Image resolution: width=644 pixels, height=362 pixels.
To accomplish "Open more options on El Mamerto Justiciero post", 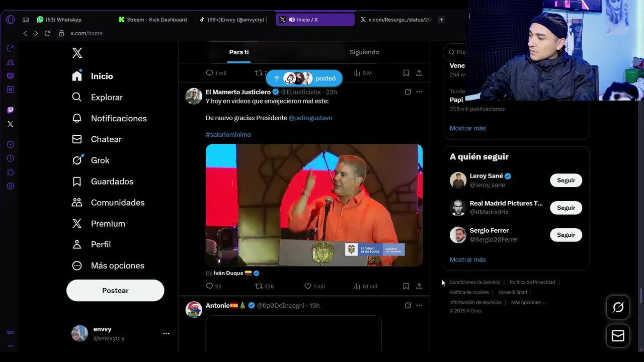I will point(419,92).
